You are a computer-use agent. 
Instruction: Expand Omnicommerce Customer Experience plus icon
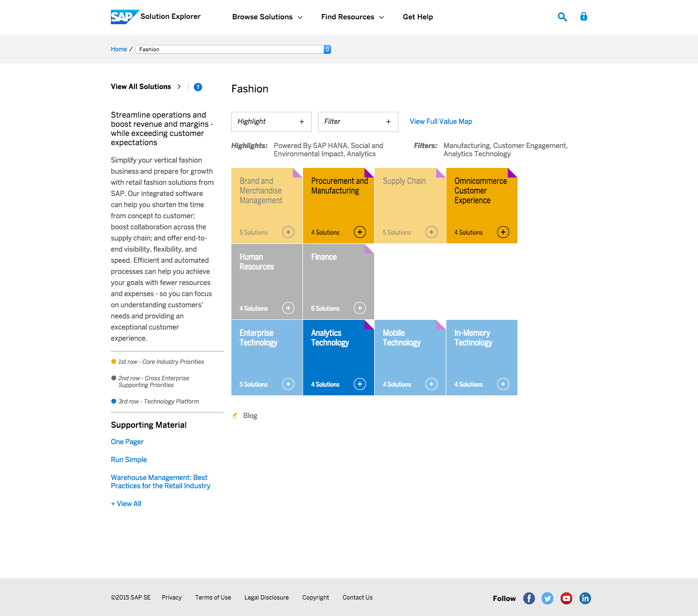click(503, 232)
